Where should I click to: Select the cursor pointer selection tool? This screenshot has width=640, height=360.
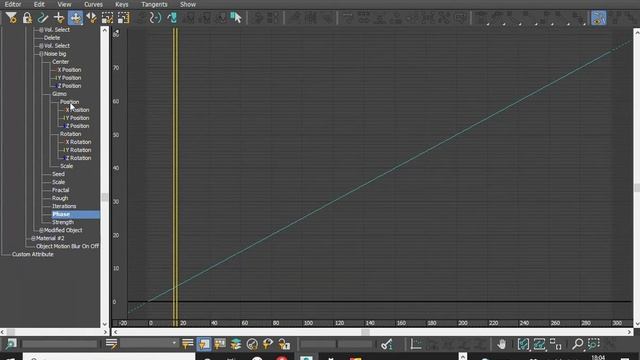coord(236,18)
